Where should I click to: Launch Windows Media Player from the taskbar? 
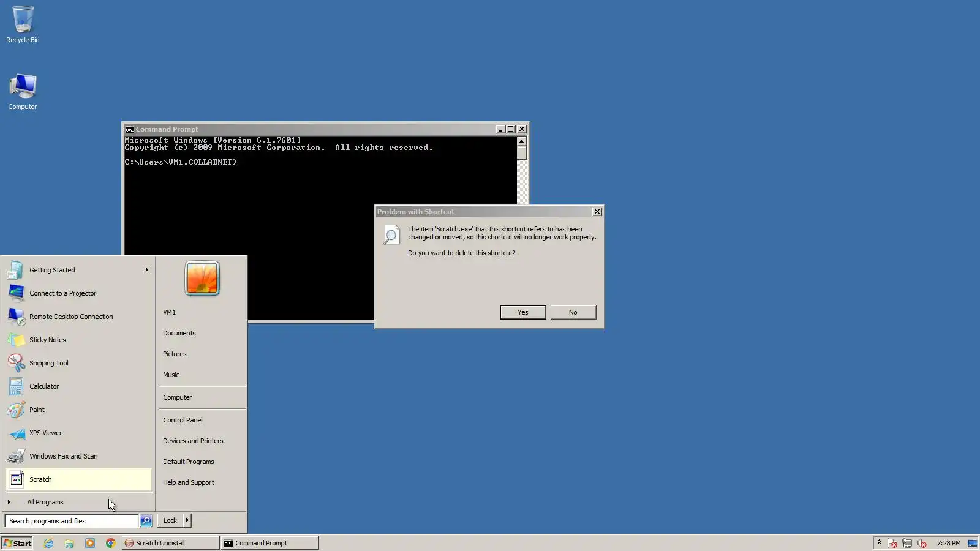point(90,543)
